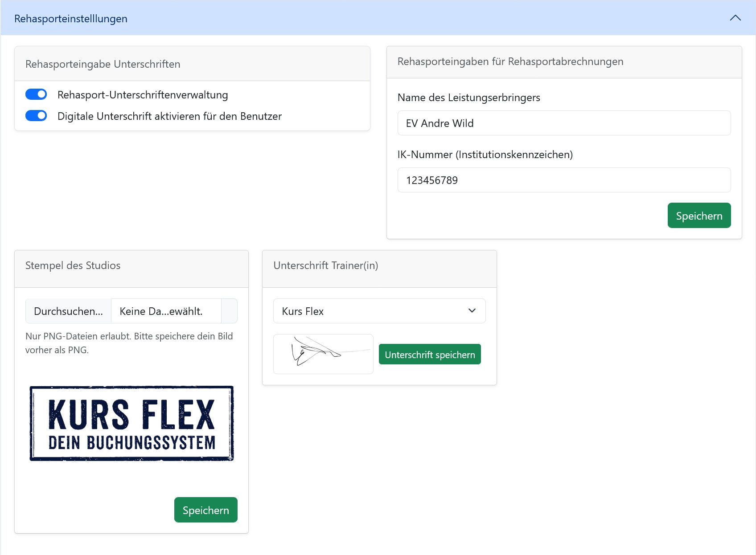Click the Keine Da...ewählt file label
The height and width of the screenshot is (555, 756).
(161, 311)
